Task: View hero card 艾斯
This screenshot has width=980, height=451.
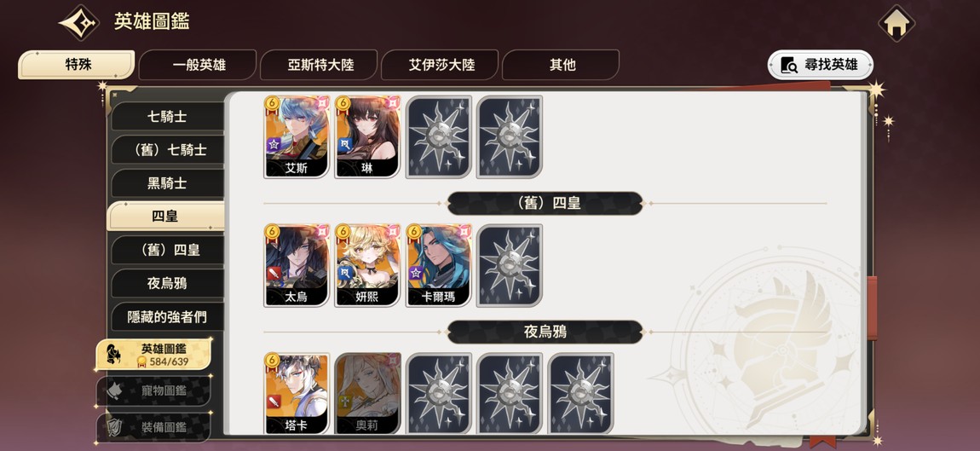Action: (297, 137)
